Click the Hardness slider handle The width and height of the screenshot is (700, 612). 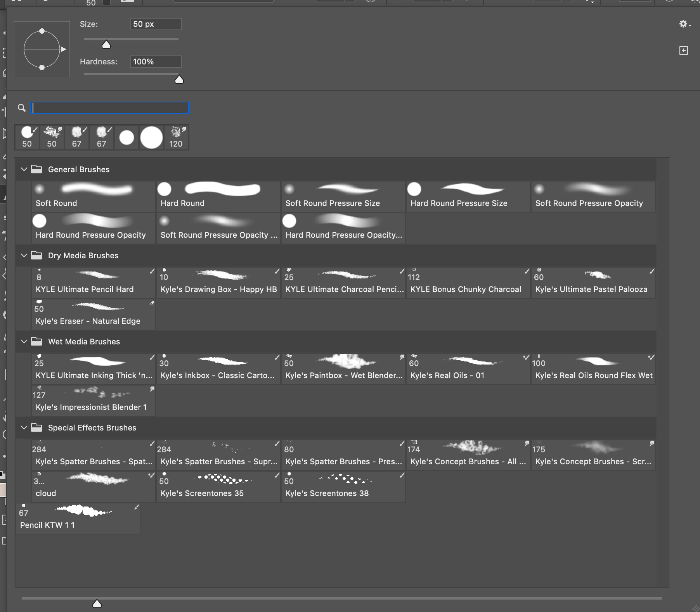[179, 80]
